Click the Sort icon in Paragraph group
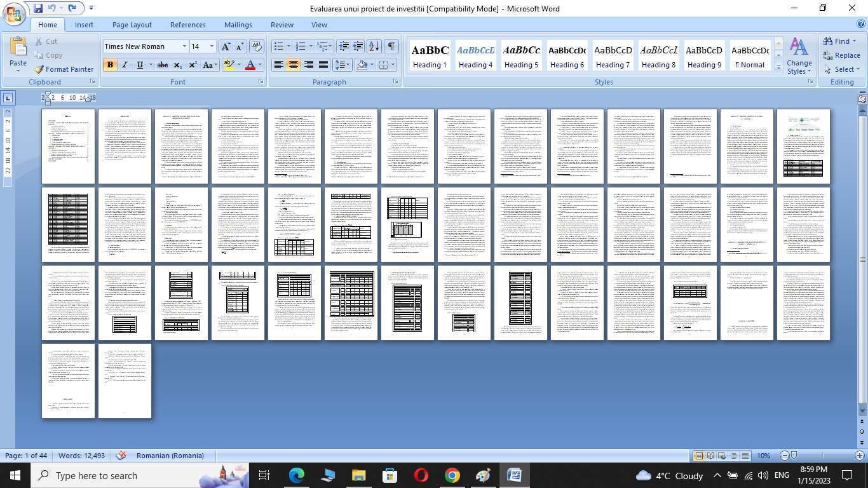Viewport: 868px width, 488px height. 374,46
